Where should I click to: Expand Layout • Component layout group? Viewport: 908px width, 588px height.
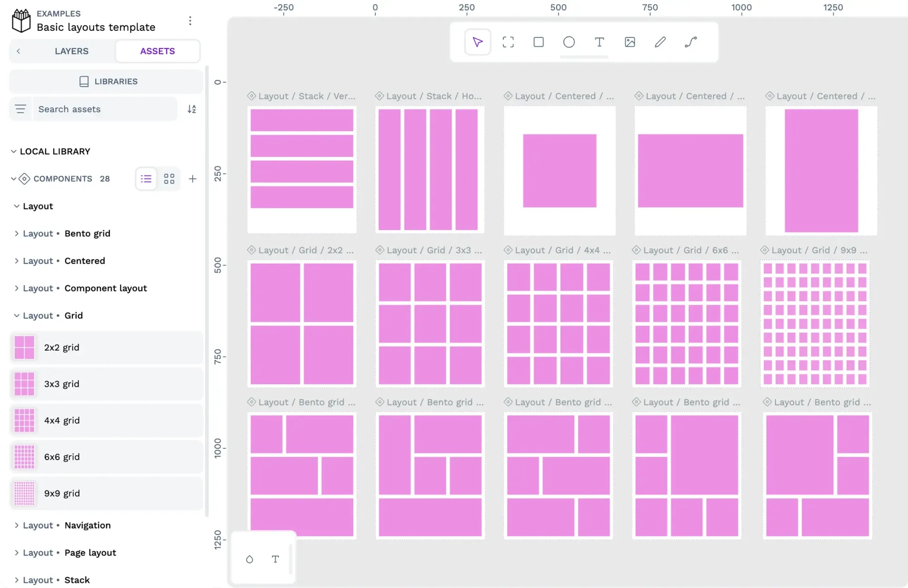click(x=17, y=288)
